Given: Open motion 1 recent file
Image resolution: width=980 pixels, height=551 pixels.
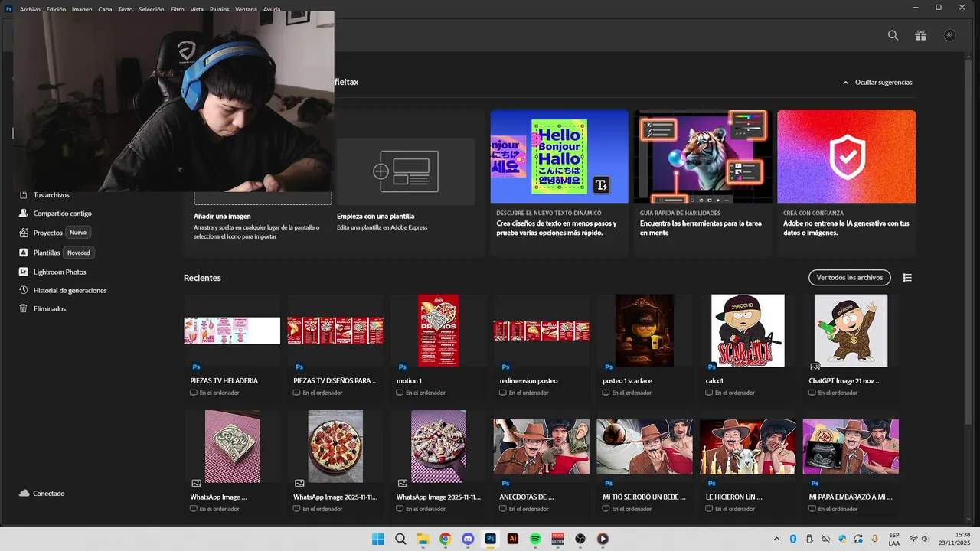Looking at the screenshot, I should (438, 348).
